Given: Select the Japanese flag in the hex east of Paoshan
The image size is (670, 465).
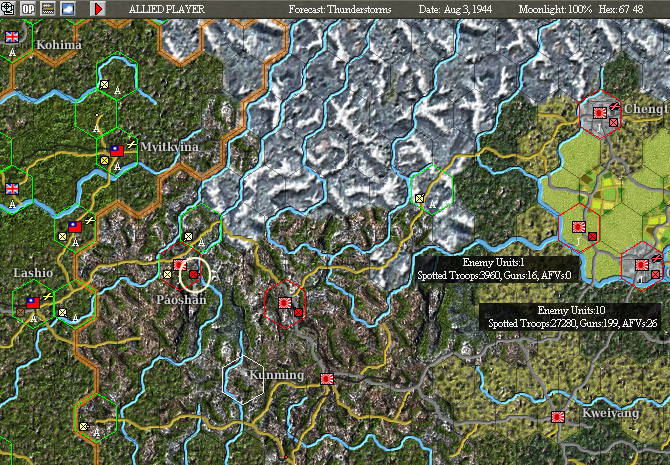Looking at the screenshot, I should [x=285, y=303].
